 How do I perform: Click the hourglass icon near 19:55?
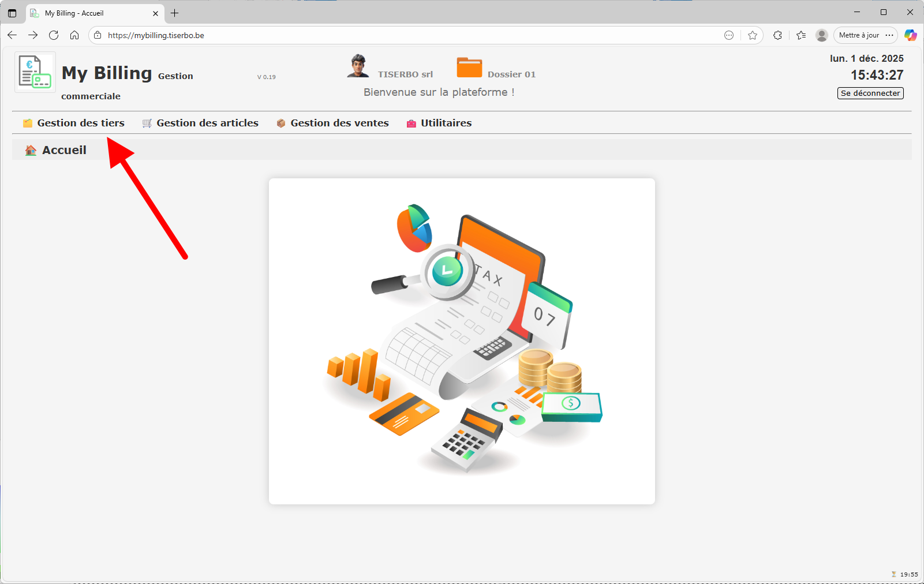coord(894,574)
